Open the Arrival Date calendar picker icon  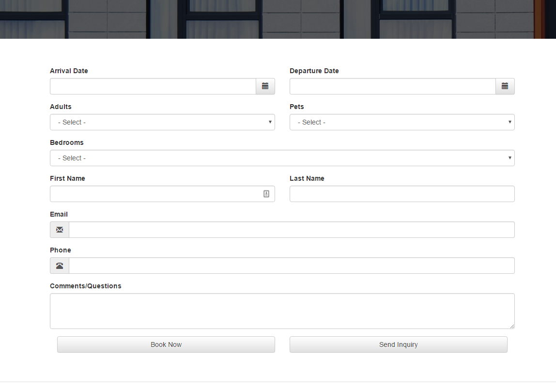(265, 86)
